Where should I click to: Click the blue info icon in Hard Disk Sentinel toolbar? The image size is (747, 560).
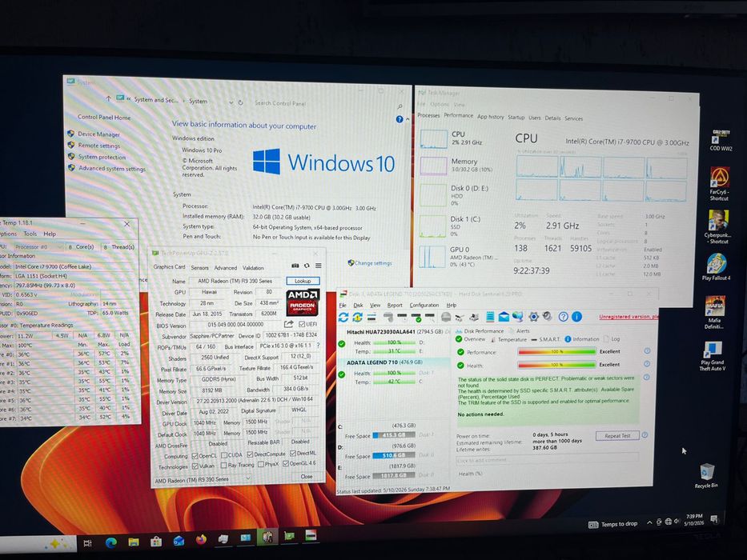(x=576, y=316)
